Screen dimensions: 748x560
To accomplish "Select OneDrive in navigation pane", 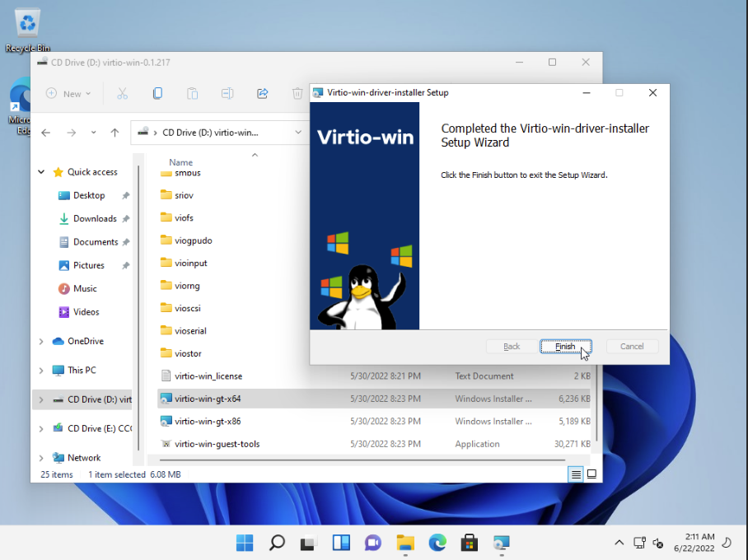I will [86, 341].
